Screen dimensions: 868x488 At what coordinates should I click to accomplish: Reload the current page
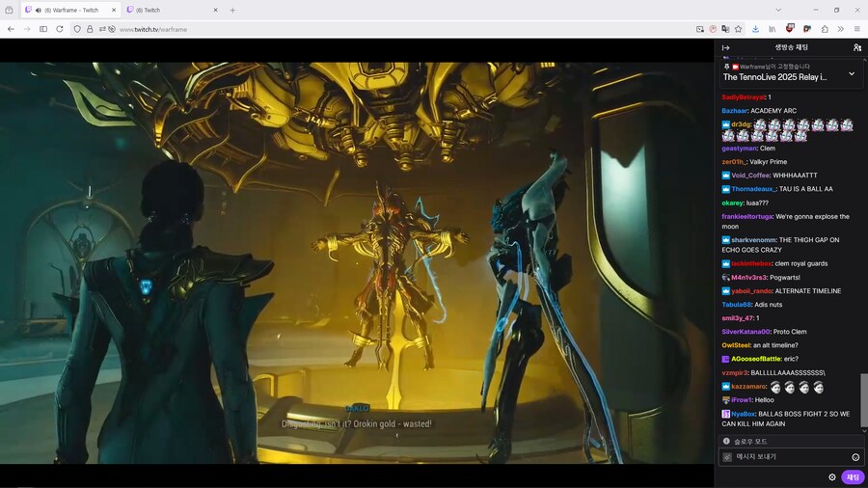pyautogui.click(x=60, y=29)
